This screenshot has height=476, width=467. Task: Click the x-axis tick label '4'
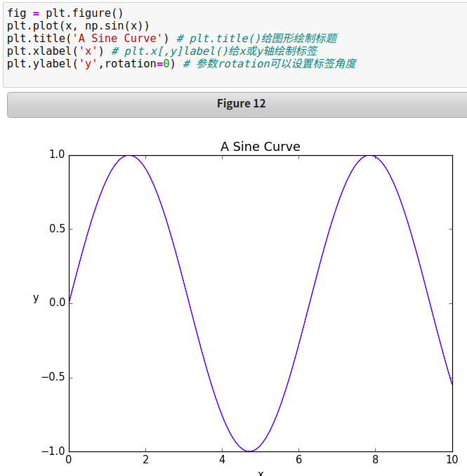[x=223, y=460]
